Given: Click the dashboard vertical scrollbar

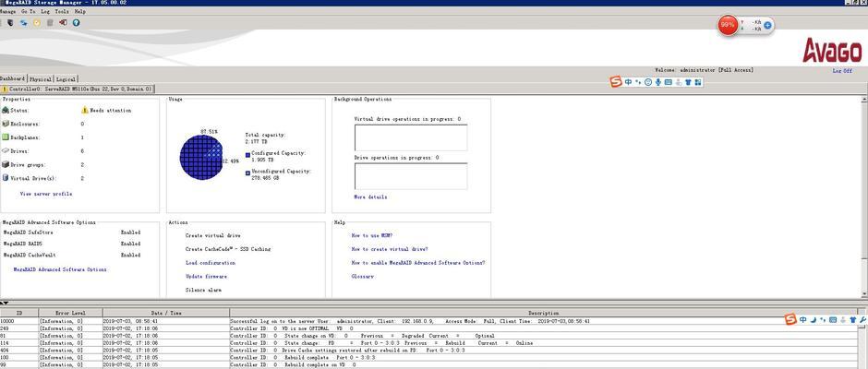Looking at the screenshot, I should tap(864, 196).
